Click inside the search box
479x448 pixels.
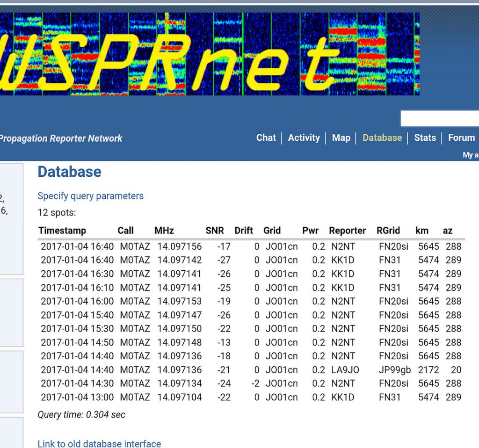(440, 118)
